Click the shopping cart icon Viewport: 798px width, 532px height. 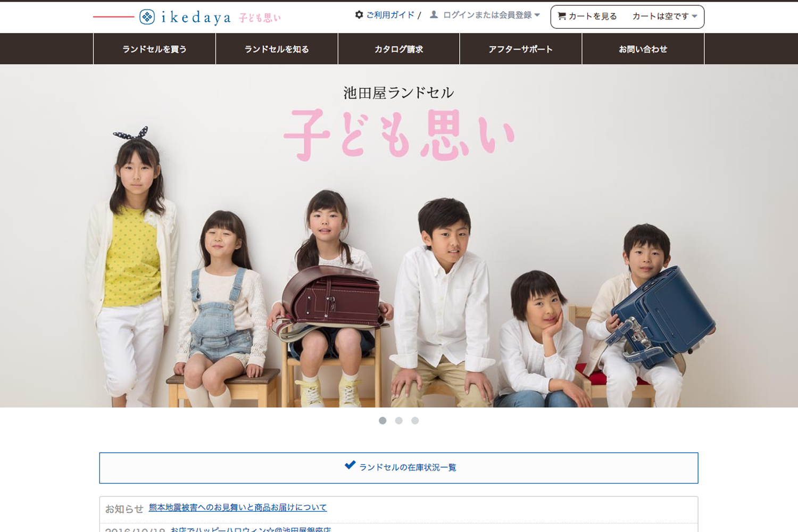[561, 16]
